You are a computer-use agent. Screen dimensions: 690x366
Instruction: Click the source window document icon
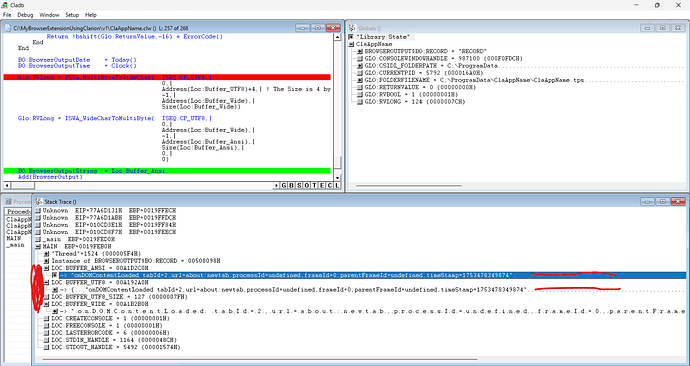coord(7,28)
